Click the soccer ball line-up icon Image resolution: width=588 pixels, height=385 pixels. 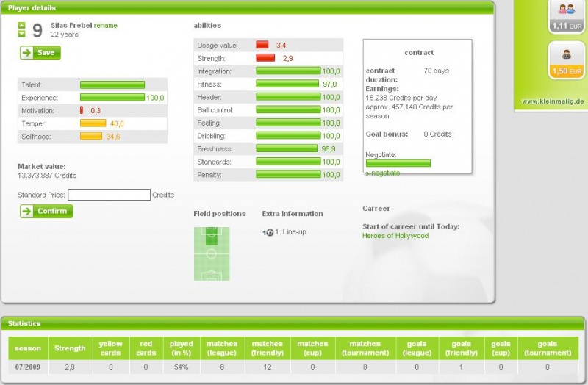(x=268, y=232)
